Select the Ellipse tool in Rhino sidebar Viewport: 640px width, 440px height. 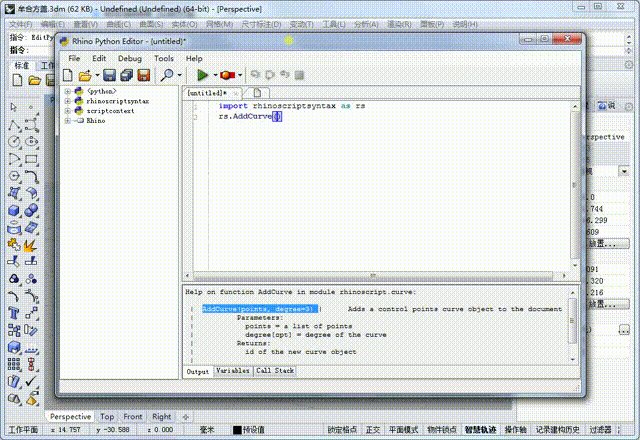click(31, 142)
